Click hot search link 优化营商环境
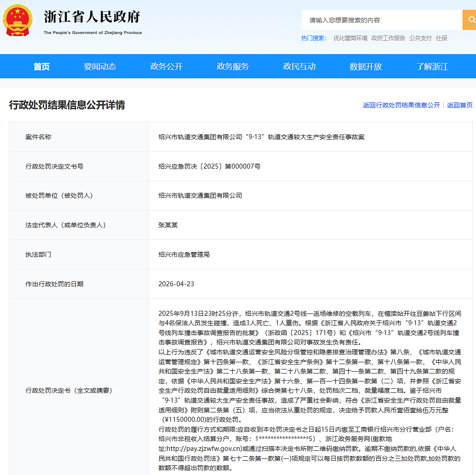 click(350, 38)
